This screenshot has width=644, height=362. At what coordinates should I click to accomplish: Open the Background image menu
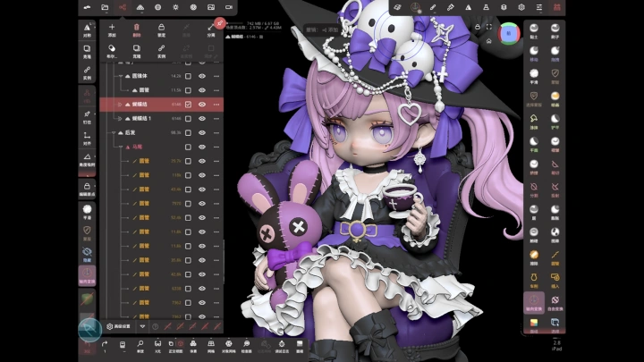[211, 7]
